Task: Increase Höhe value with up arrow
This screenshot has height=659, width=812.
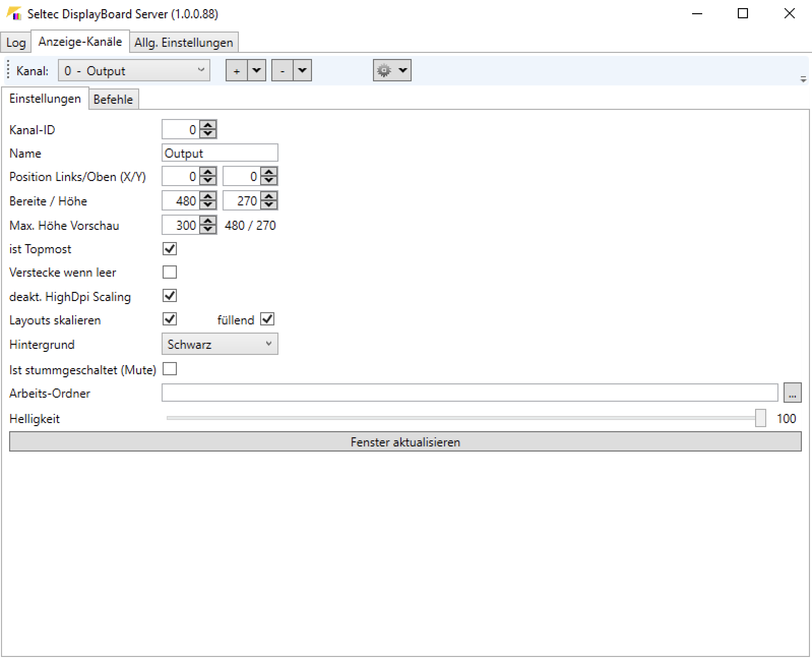Action: (269, 196)
